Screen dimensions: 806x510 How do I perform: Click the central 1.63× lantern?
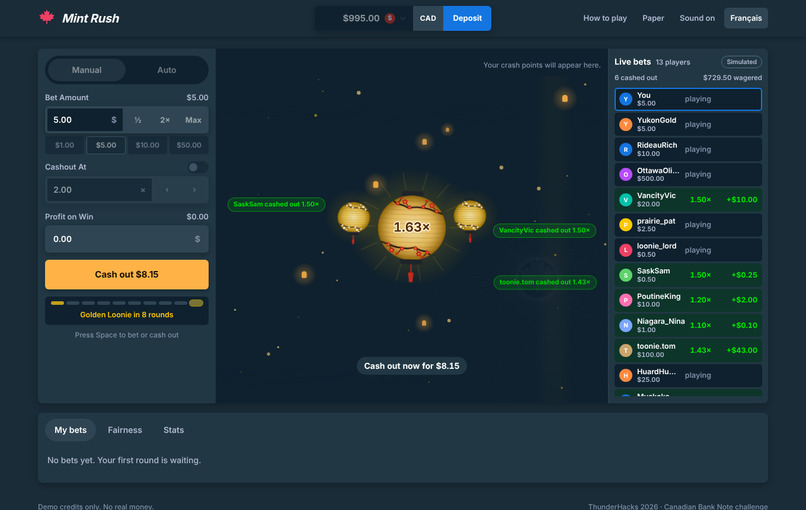point(411,227)
